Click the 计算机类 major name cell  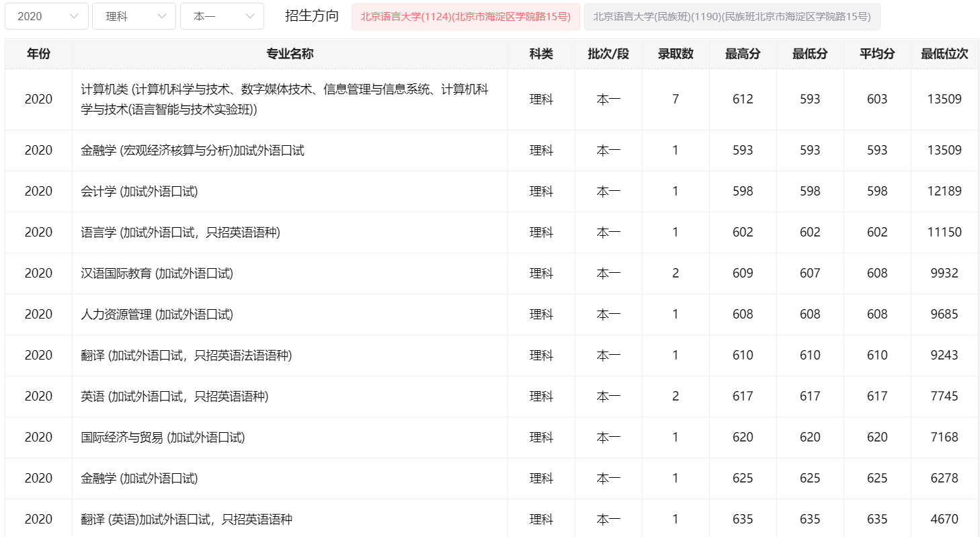click(x=284, y=99)
